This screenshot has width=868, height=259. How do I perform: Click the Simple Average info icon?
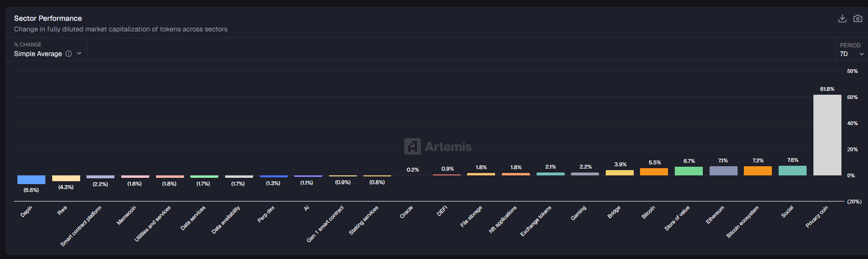coord(69,54)
